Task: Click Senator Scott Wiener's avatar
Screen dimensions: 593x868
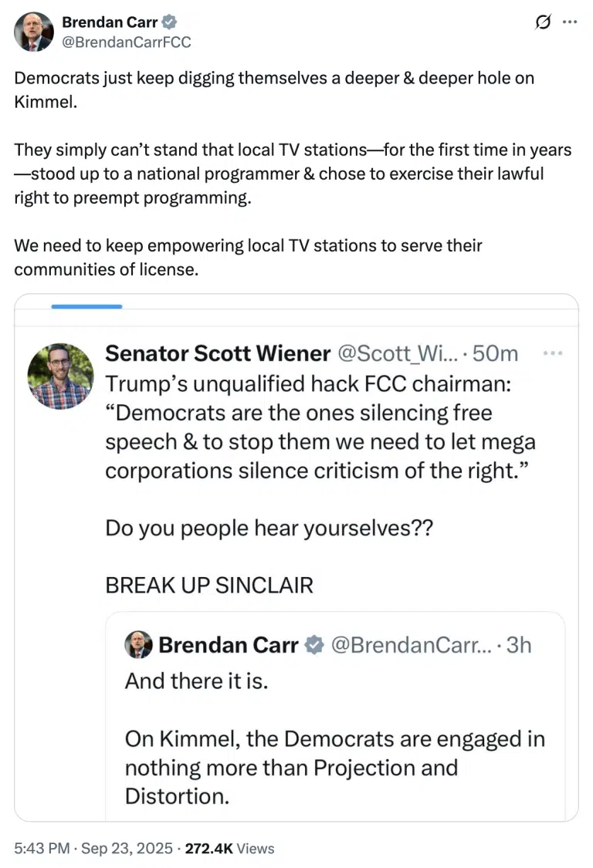Action: (x=60, y=376)
